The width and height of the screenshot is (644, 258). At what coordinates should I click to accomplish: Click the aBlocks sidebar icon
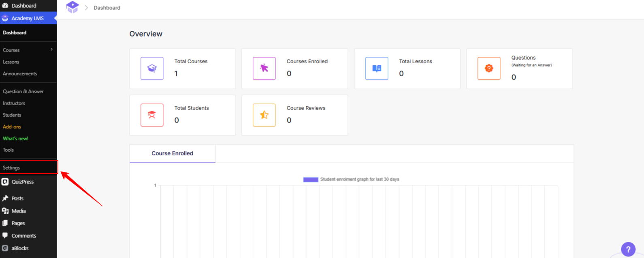pos(5,248)
